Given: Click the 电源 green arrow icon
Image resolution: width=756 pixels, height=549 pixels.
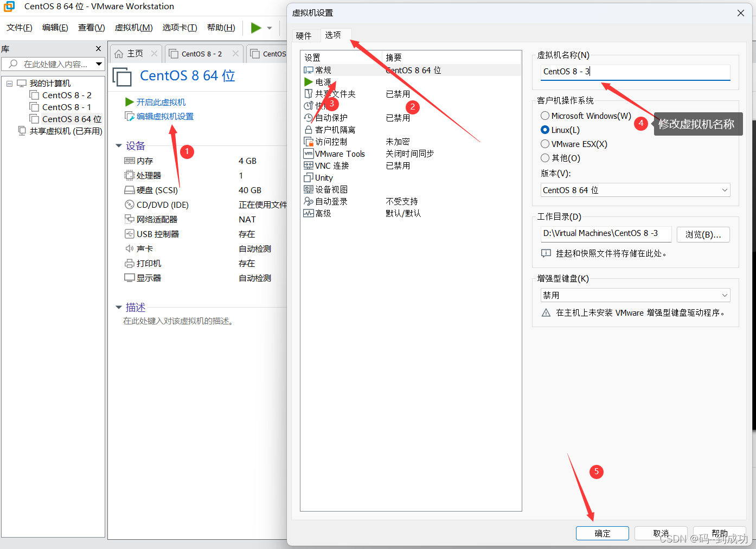Looking at the screenshot, I should click(309, 82).
